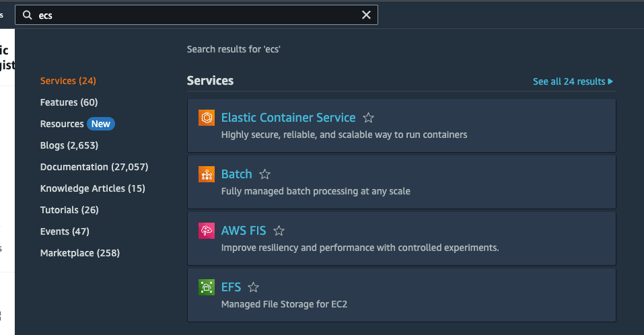Select Marketplace (258) results
The image size is (644, 335).
click(80, 253)
